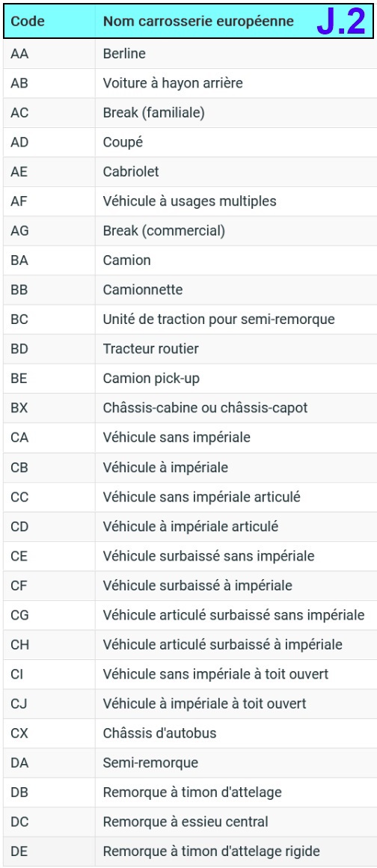Click Unité de traction pour semi-remorque
Viewport: 377px width, 868px height.
click(218, 320)
